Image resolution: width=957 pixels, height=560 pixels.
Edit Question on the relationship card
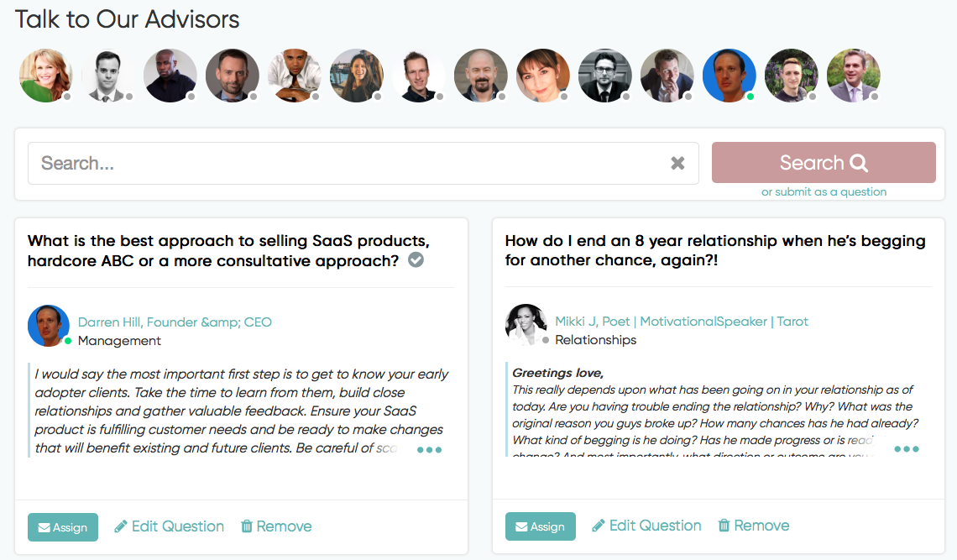click(646, 526)
